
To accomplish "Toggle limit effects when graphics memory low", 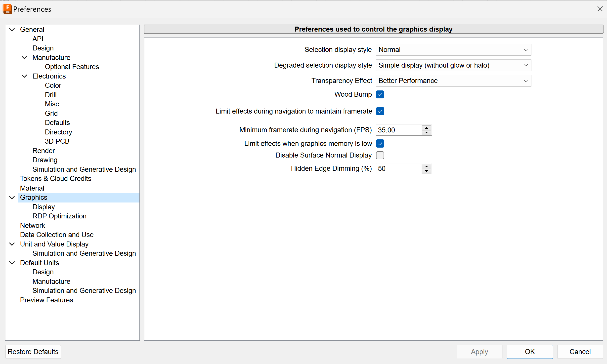I will pos(380,144).
